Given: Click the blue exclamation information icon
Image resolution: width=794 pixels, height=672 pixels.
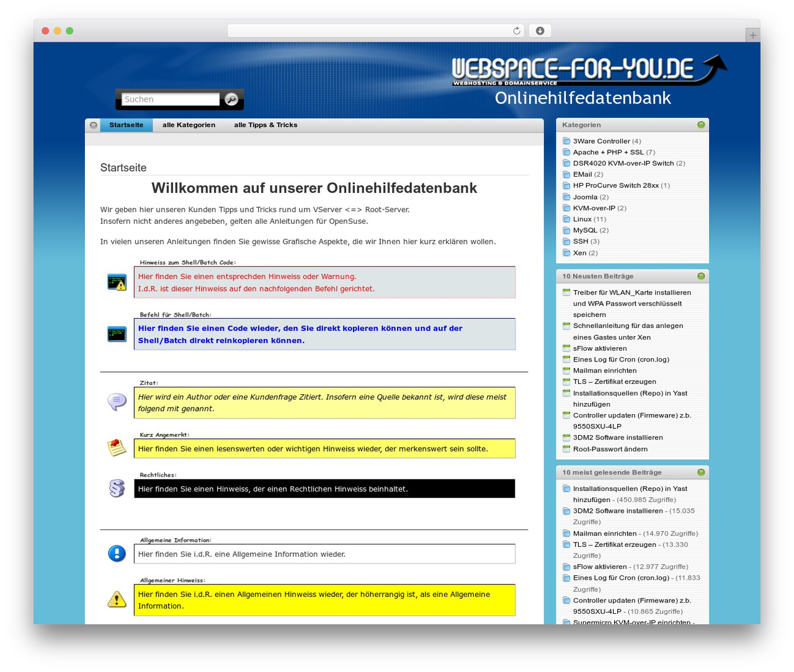Looking at the screenshot, I should point(117,554).
